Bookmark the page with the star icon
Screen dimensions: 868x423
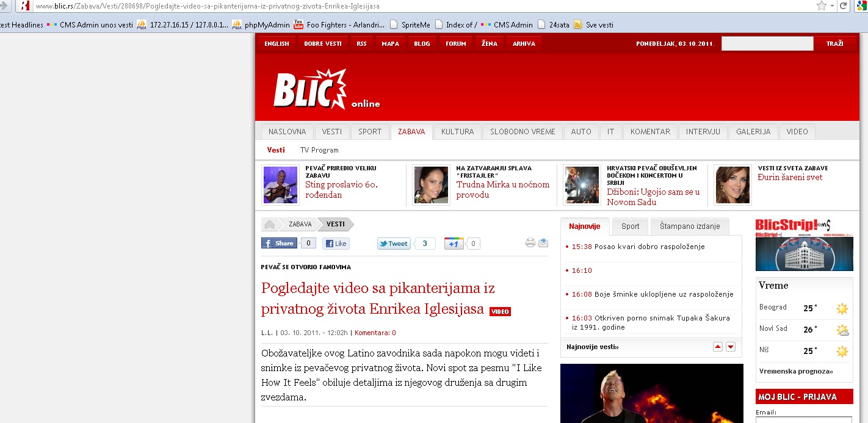coord(821,5)
